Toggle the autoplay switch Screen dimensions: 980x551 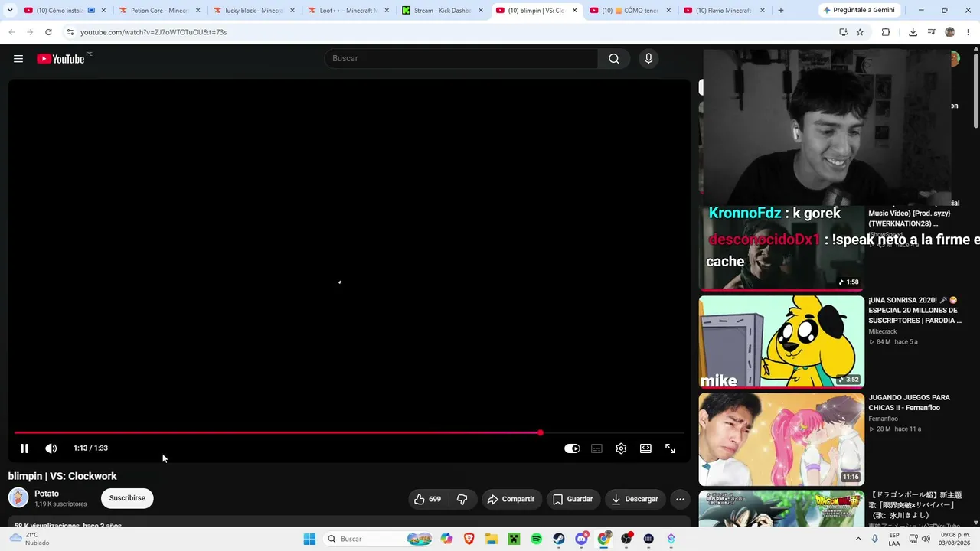[x=572, y=448]
